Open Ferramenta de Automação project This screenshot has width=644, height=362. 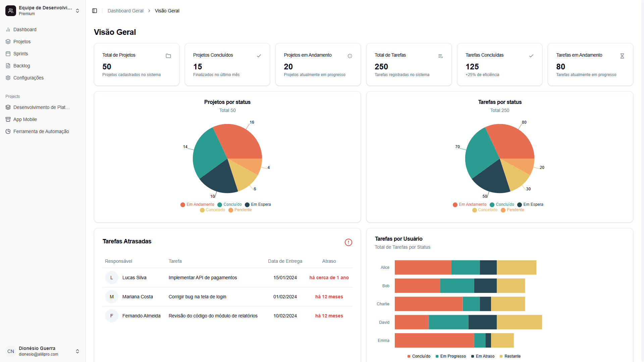point(41,131)
